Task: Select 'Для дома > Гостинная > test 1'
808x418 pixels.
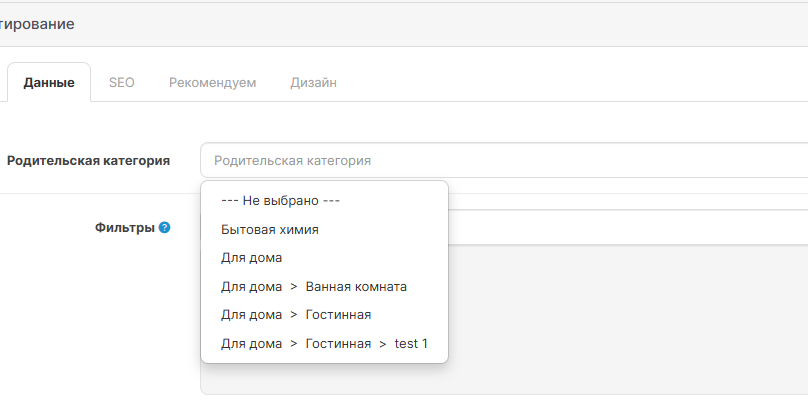Action: (x=324, y=344)
